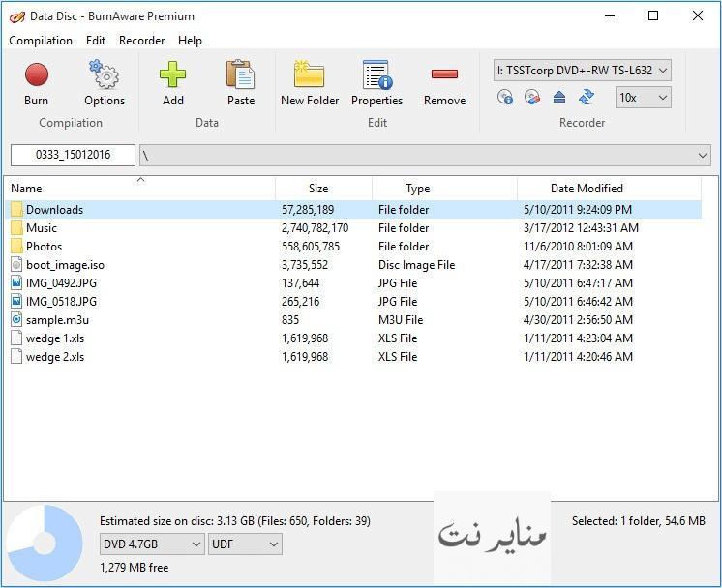This screenshot has height=588, width=722.
Task: Click the eject tray icon
Action: click(x=559, y=97)
